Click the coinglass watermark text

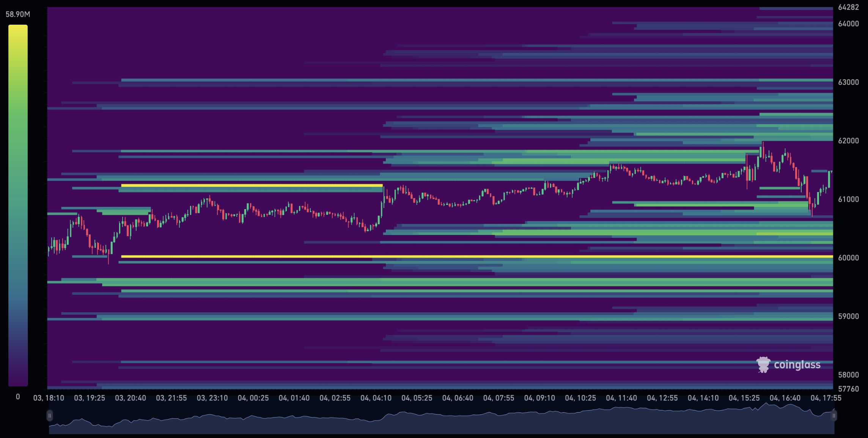pyautogui.click(x=797, y=365)
